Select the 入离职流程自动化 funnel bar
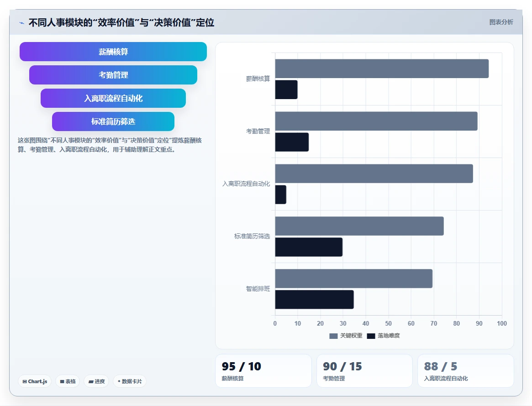This screenshot has height=406, width=532. (113, 98)
